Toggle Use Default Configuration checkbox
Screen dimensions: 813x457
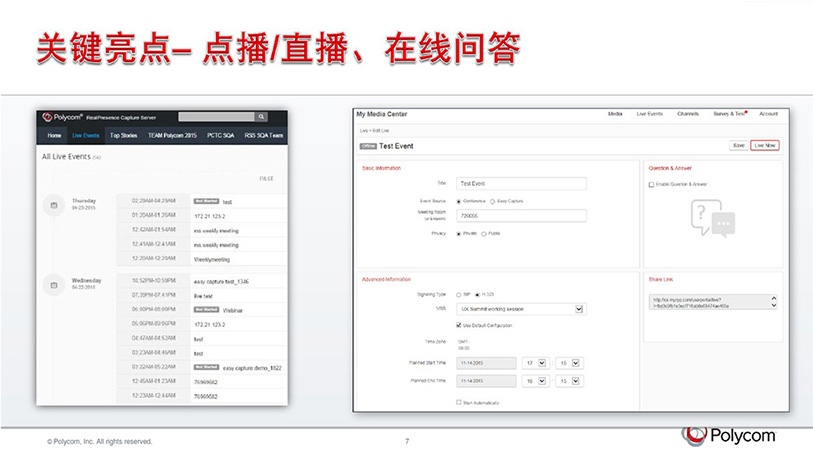458,325
